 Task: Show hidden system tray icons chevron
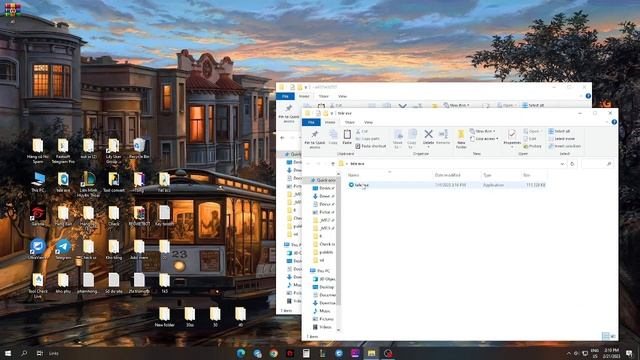[x=569, y=353]
